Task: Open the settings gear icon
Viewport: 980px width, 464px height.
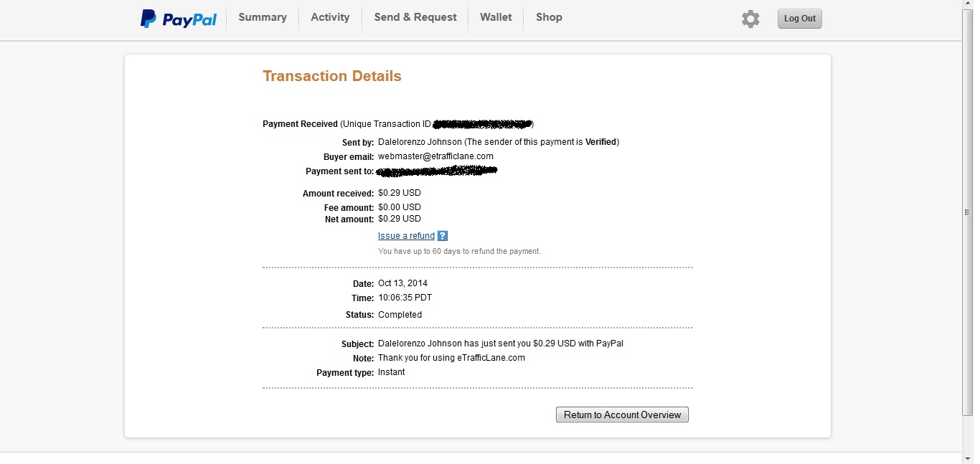Action: 750,19
